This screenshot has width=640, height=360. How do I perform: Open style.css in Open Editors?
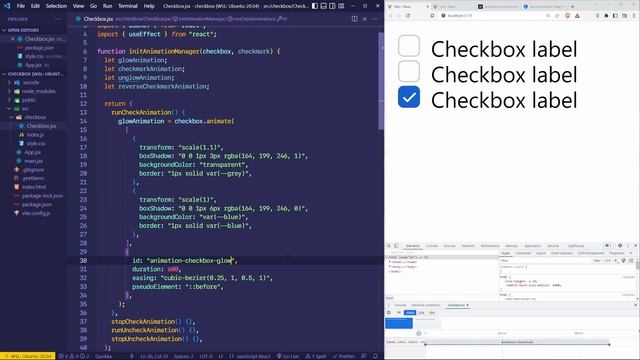point(34,56)
